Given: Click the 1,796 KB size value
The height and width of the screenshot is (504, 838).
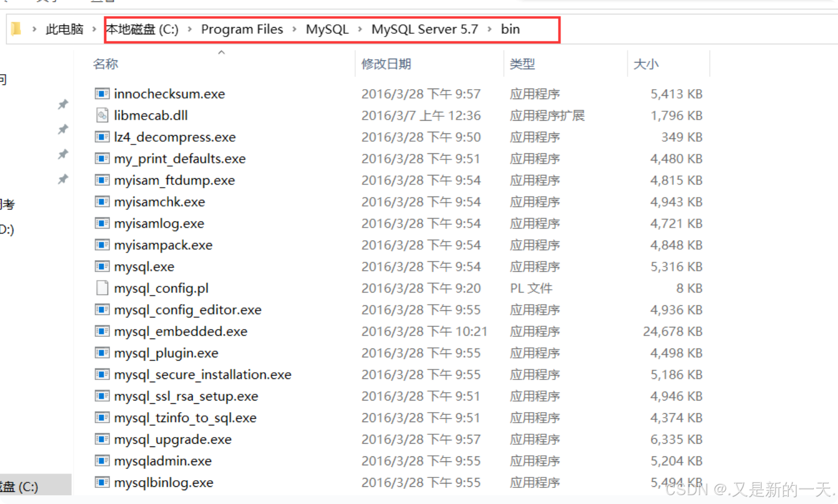Looking at the screenshot, I should pyautogui.click(x=676, y=115).
